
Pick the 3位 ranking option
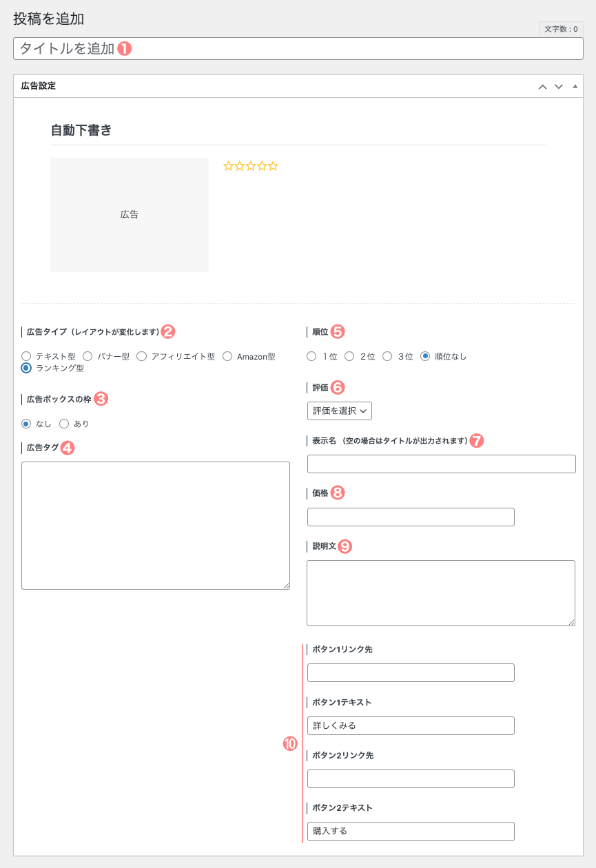point(387,356)
